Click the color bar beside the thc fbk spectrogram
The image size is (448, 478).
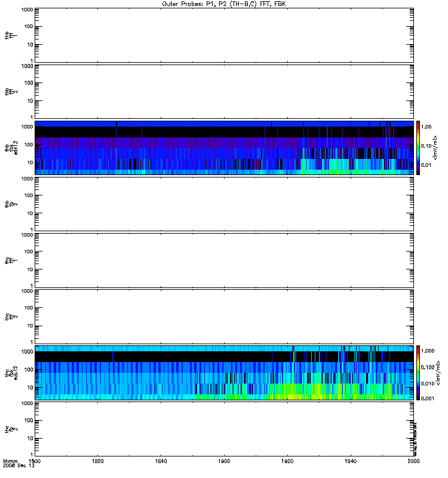[418, 373]
